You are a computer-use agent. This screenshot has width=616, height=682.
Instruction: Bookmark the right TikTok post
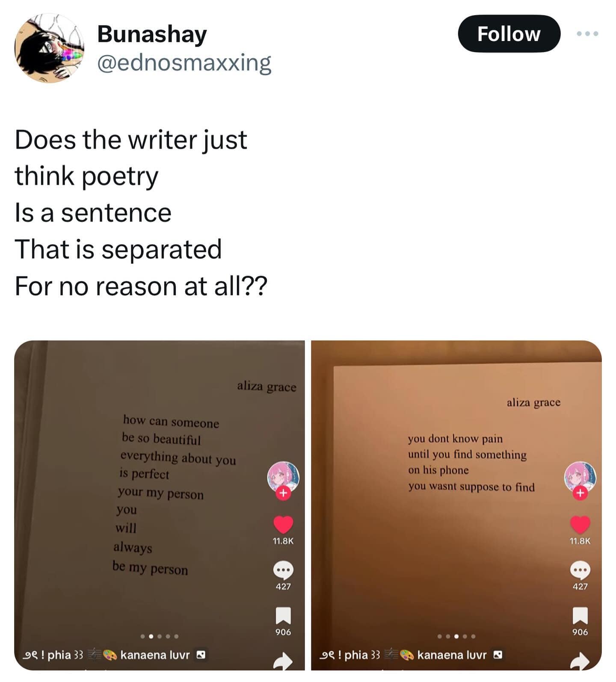580,616
